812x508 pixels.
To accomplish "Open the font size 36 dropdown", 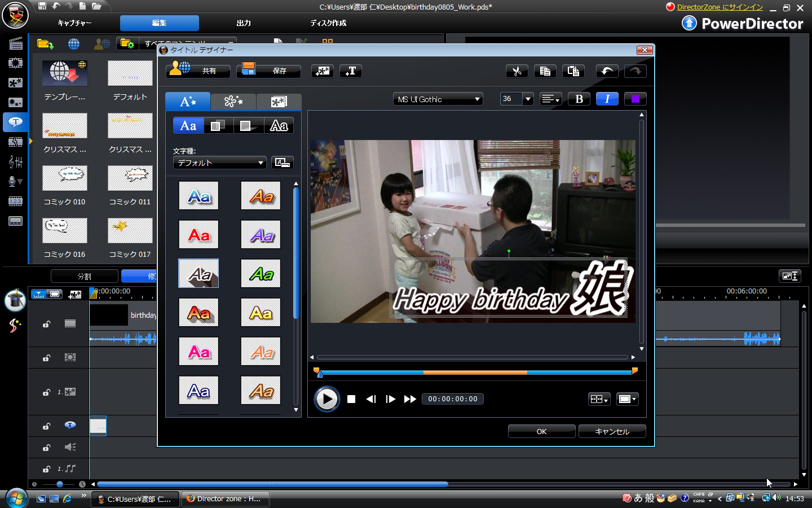I will pos(528,99).
